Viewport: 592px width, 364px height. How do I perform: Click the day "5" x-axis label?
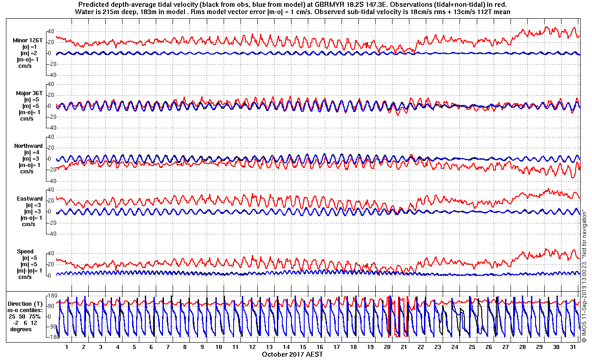(x=134, y=347)
